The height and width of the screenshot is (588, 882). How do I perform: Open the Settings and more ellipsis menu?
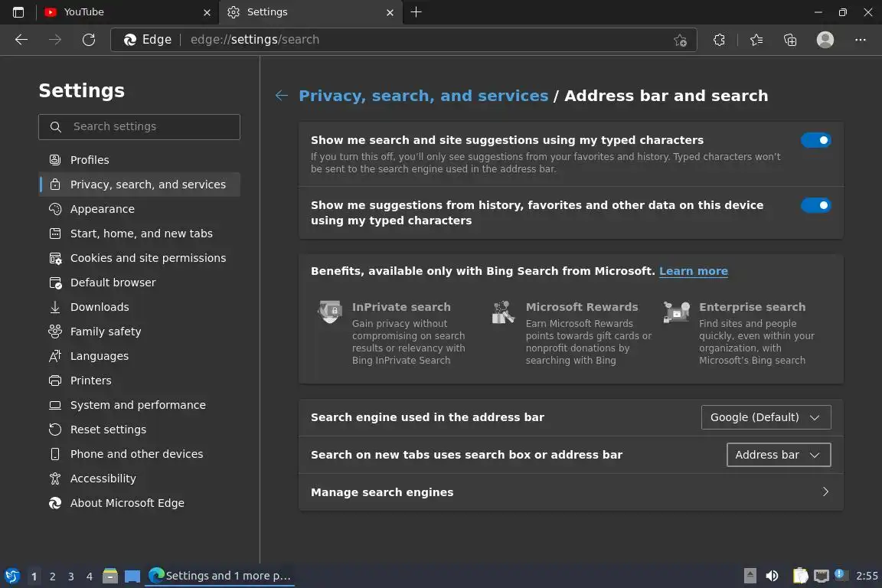tap(860, 40)
